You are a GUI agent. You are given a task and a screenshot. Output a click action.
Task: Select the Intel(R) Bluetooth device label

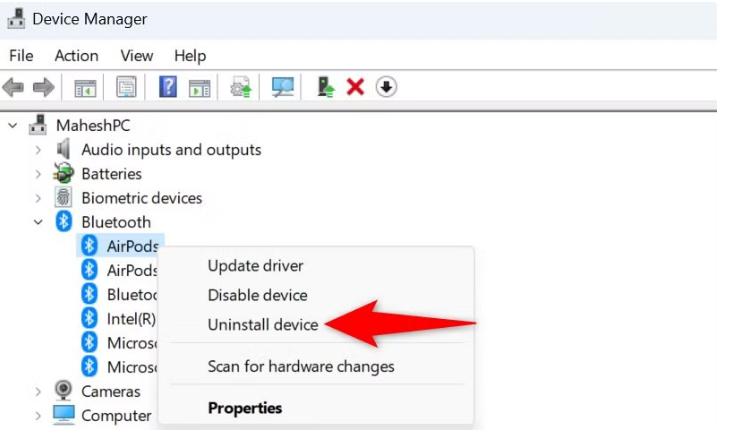point(131,319)
